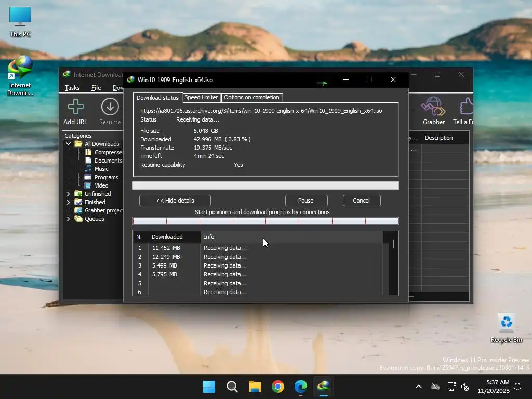
Task: Click the download dialog title bar icon
Action: pyautogui.click(x=130, y=79)
